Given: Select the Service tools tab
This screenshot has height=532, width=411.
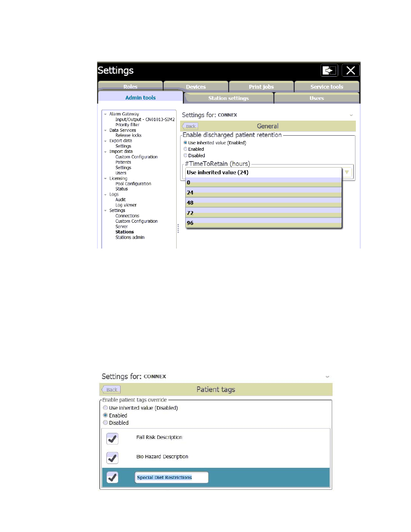Looking at the screenshot, I should 327,87.
